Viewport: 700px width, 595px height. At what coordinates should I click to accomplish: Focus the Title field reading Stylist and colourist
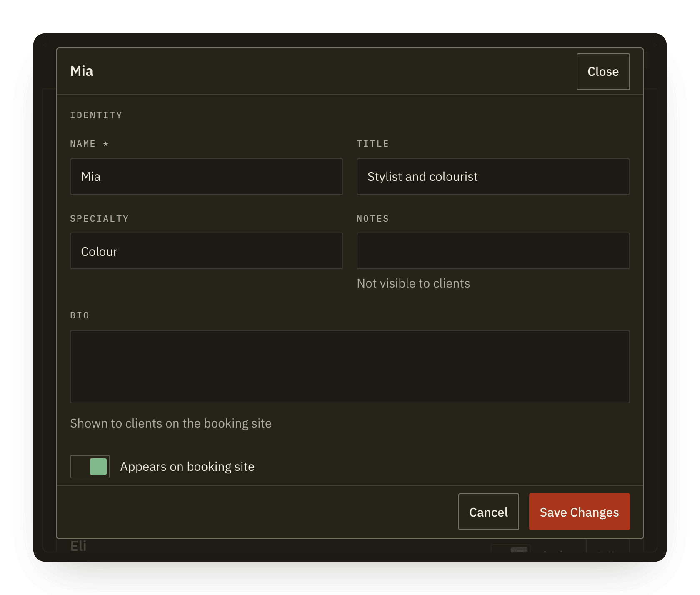click(x=493, y=177)
